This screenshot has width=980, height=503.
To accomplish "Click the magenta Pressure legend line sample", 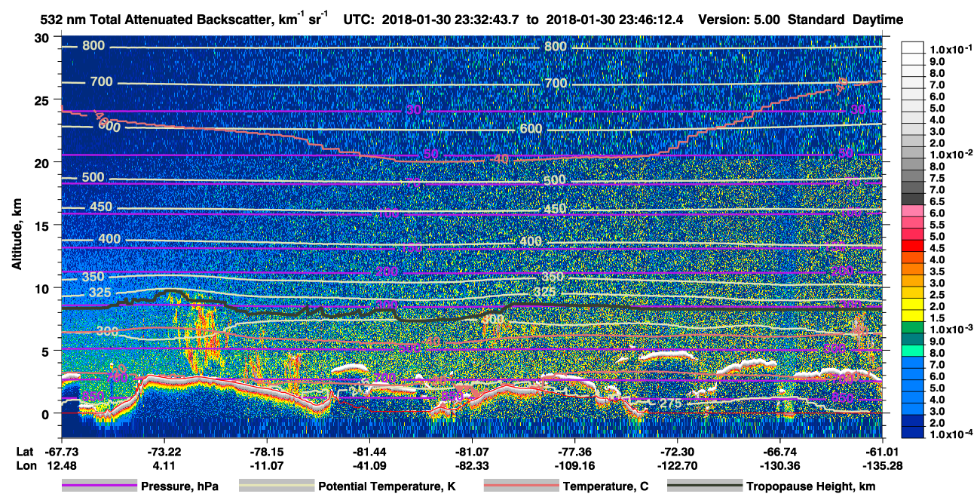I will 99,486.
